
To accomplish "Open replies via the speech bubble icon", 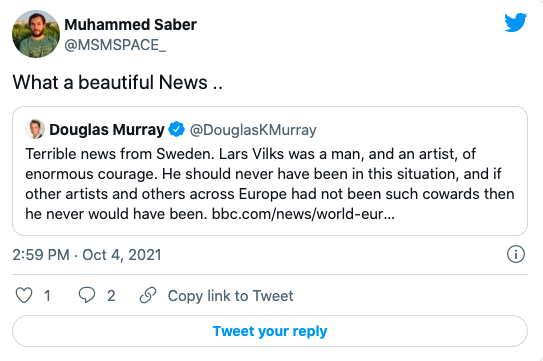I will tap(87, 295).
